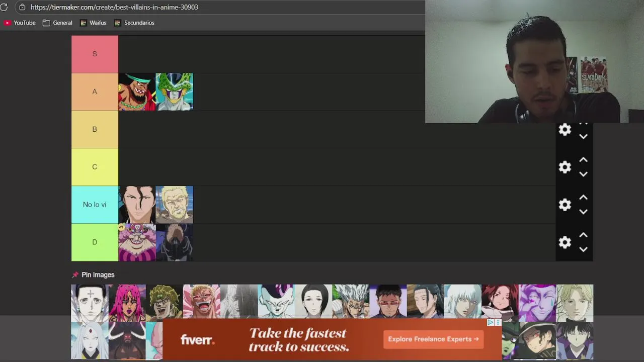Click the AdChoices icon on the banner
The image size is (644, 362).
click(x=491, y=322)
